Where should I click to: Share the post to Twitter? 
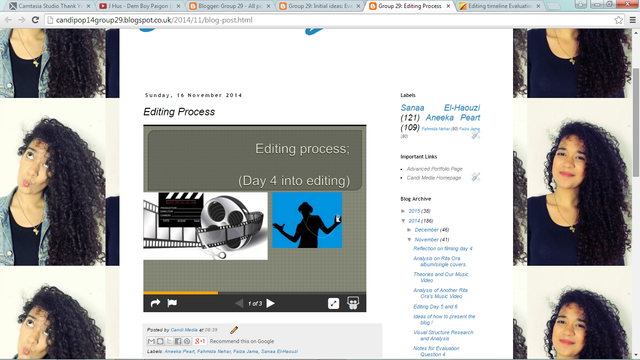(169, 341)
